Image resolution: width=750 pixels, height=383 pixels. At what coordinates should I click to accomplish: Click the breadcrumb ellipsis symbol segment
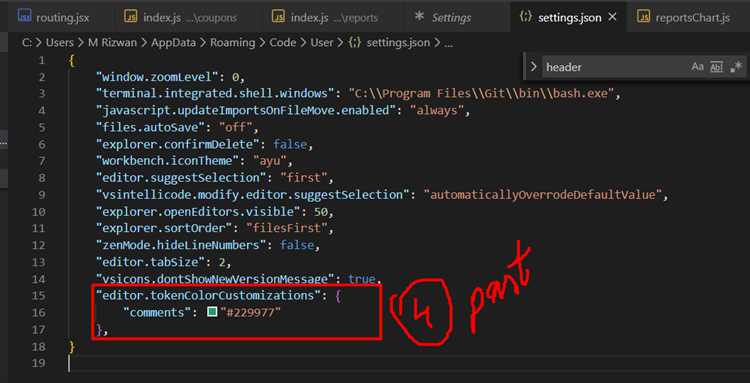(448, 43)
